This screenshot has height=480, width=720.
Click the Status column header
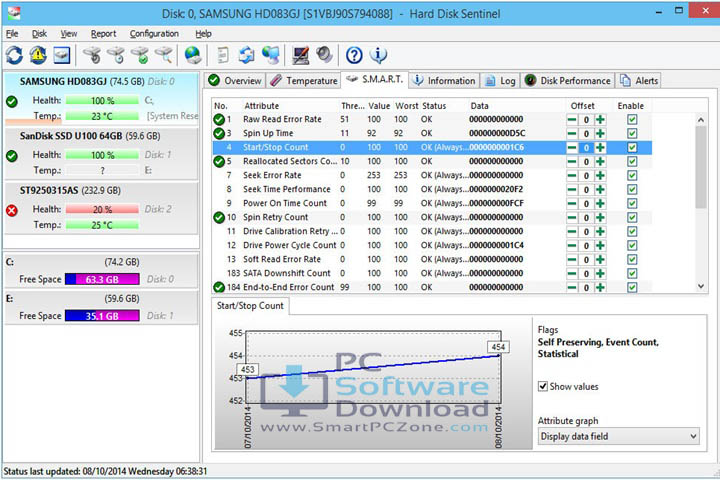coord(434,106)
